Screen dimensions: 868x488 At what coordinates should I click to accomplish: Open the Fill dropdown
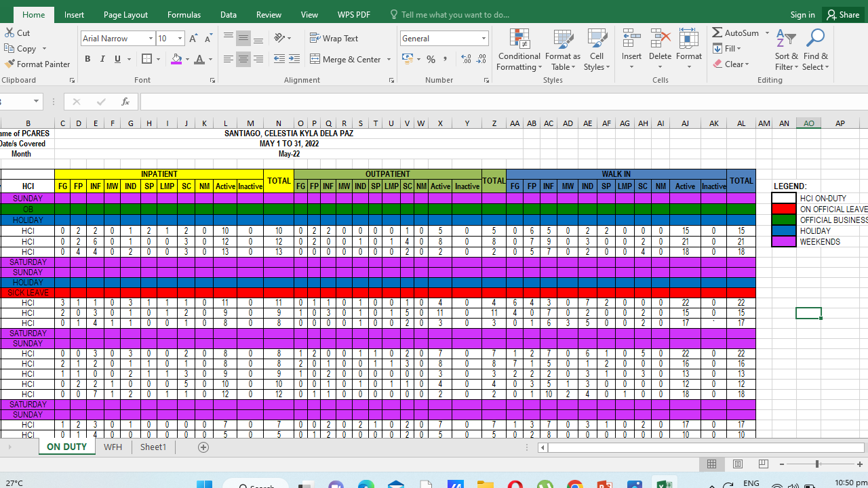click(x=727, y=48)
